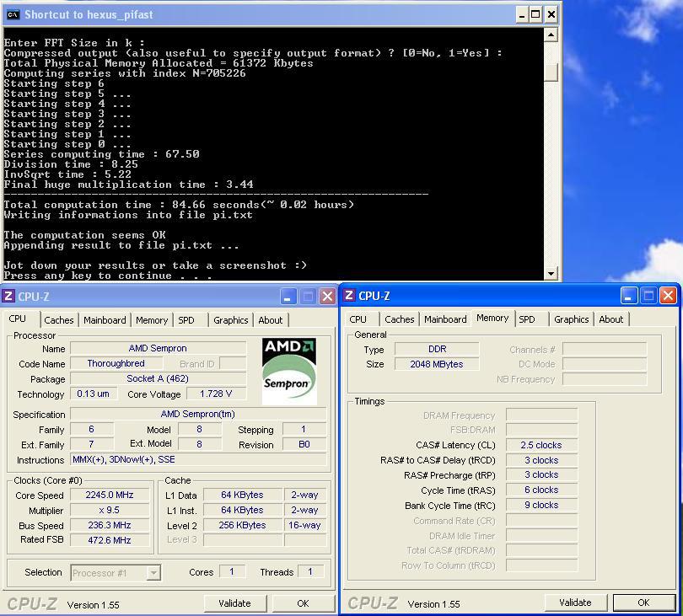Minimize the right CPU-Z window
This screenshot has width=683, height=616.
click(x=628, y=296)
